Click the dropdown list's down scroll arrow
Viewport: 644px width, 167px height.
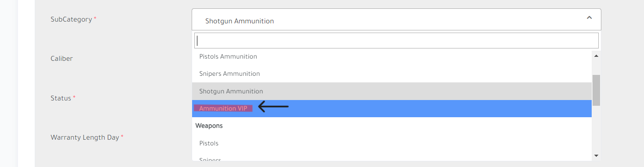[596, 156]
